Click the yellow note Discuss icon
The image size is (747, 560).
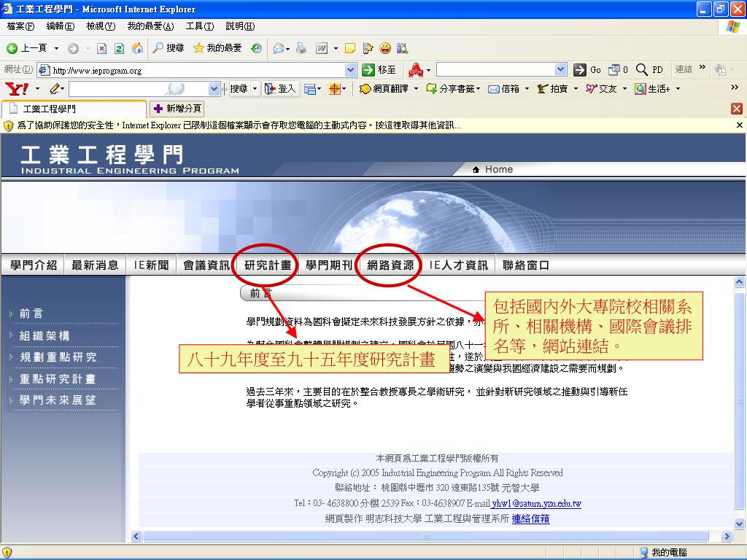coord(350,48)
